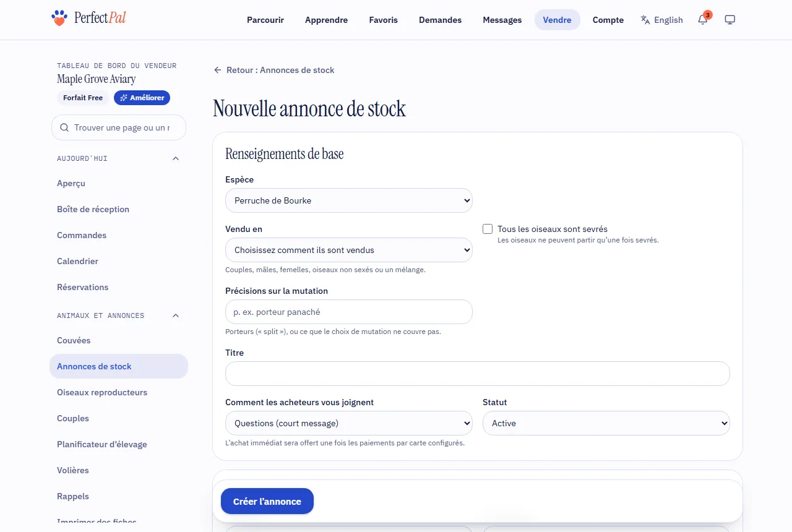Open Couvées in the sidebar

[x=119, y=340]
